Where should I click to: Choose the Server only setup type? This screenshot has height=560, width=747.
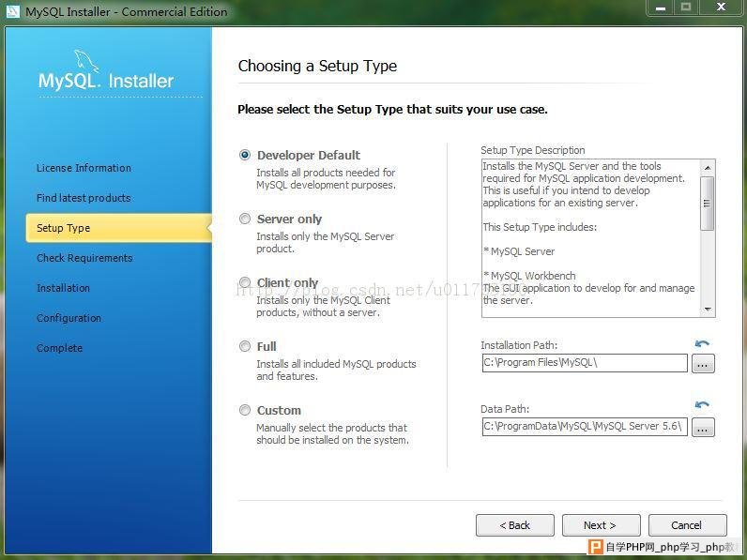point(245,219)
